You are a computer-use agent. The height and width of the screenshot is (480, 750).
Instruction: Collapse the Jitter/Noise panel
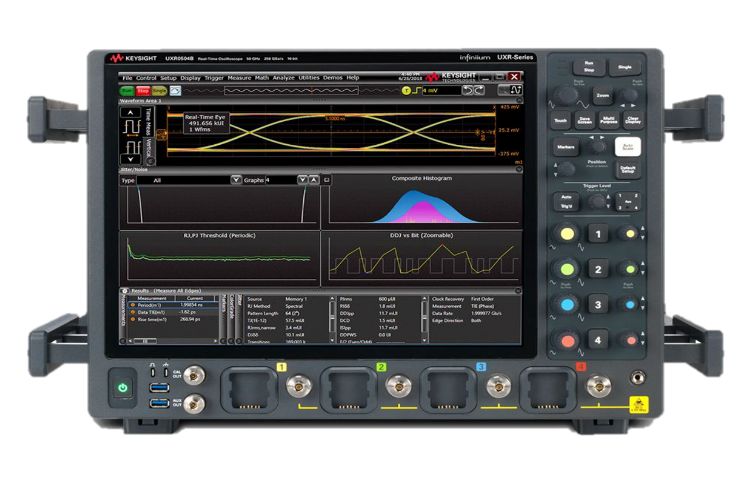click(519, 169)
